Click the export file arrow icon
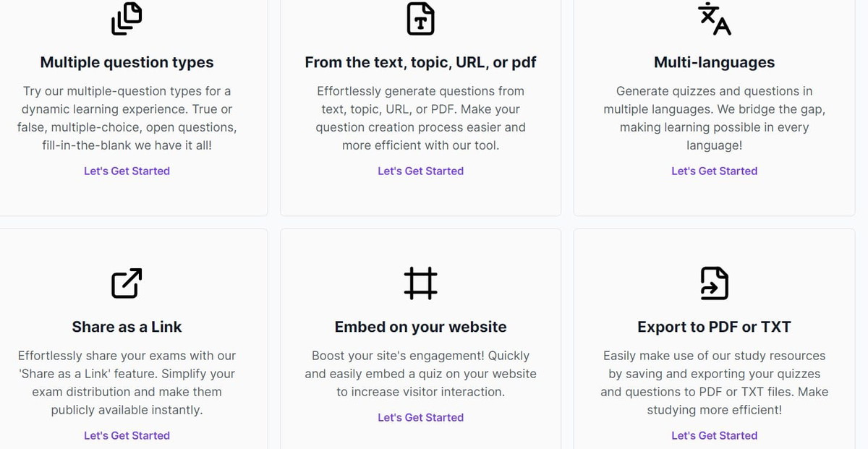Viewport: 868px width, 449px height. 714,283
